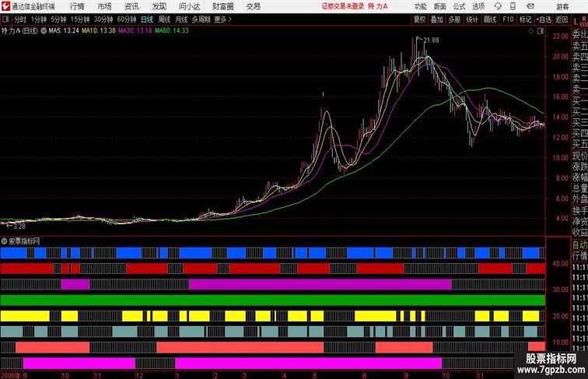Open the 问小达 menu

click(189, 6)
